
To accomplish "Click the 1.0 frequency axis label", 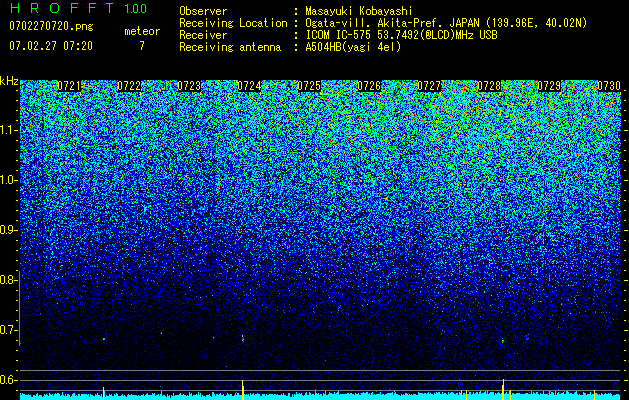I will click(x=7, y=180).
